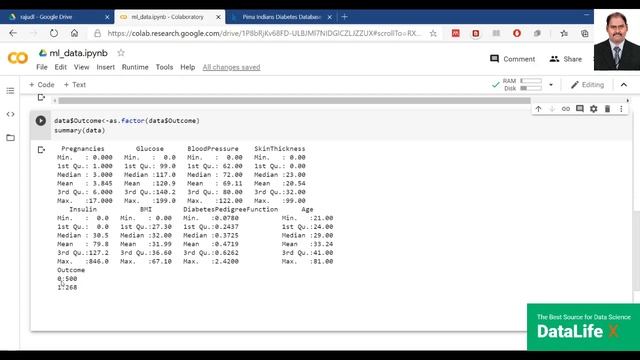Click the notebook title ml_data.ipynb

(78, 53)
